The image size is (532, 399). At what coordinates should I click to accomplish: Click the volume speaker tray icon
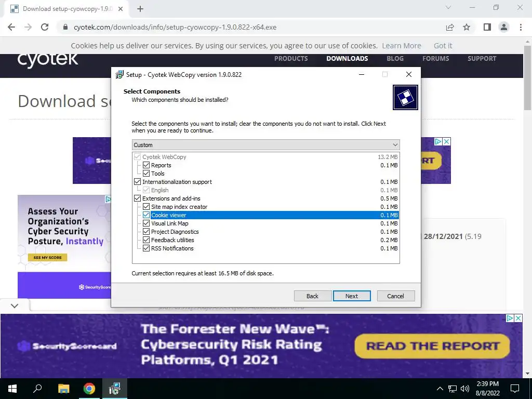465,389
